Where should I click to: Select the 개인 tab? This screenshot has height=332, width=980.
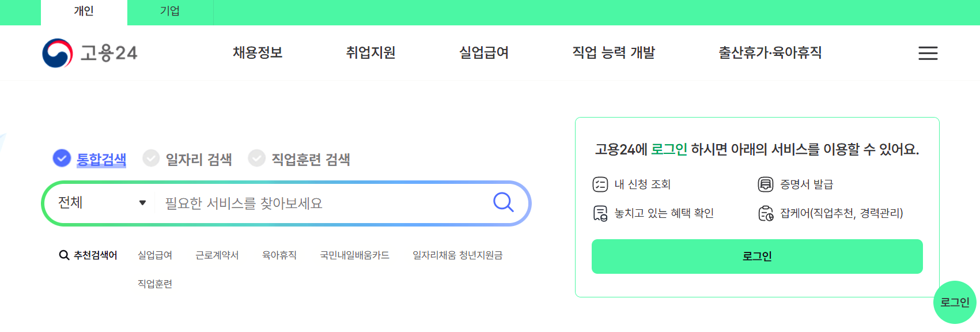pos(82,12)
